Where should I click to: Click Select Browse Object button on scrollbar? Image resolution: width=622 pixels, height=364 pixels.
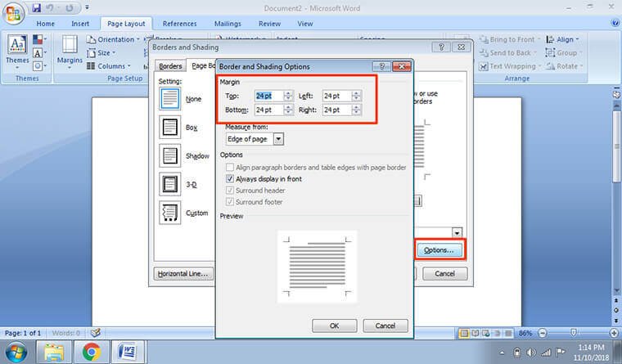(616, 311)
